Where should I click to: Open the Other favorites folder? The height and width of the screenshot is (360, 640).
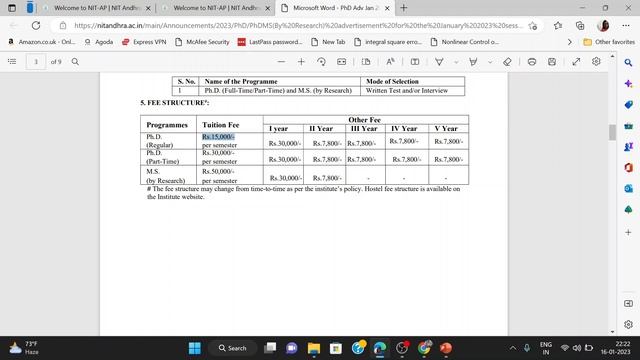click(x=609, y=42)
